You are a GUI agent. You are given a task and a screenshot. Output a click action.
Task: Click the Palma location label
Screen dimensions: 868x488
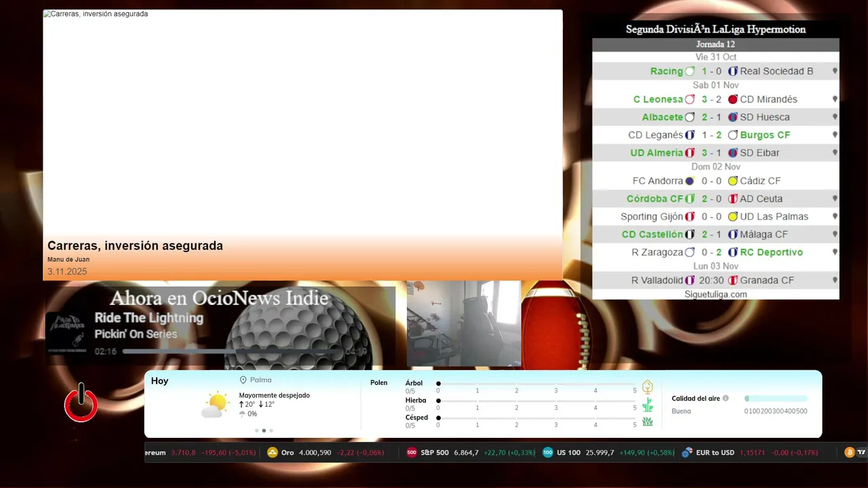point(260,380)
